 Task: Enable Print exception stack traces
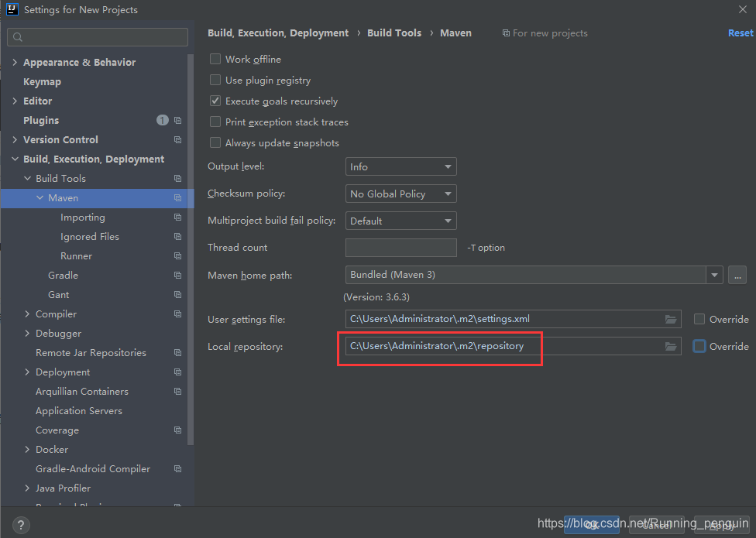pyautogui.click(x=215, y=122)
